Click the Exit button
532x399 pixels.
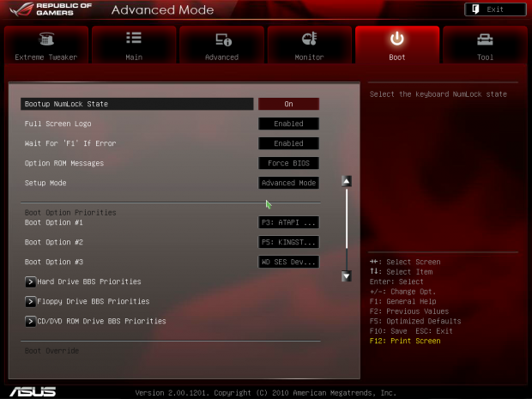pos(495,9)
